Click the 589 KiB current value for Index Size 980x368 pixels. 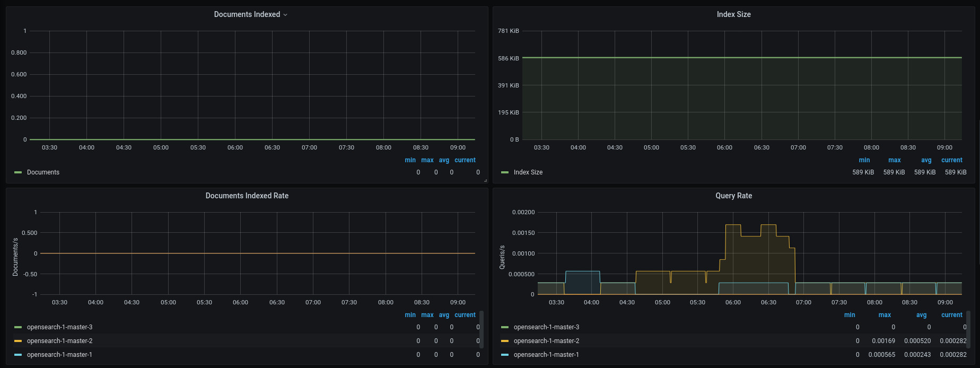coord(956,172)
